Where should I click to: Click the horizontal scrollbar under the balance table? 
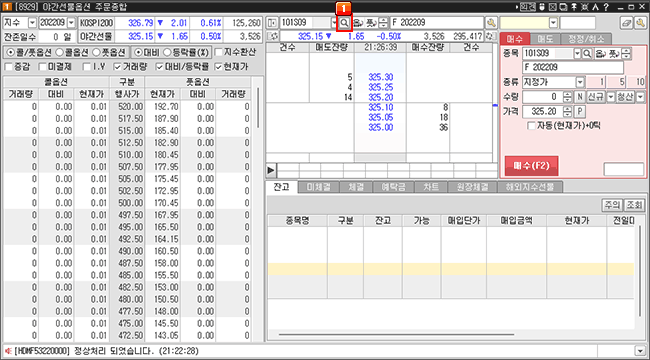coord(396,334)
